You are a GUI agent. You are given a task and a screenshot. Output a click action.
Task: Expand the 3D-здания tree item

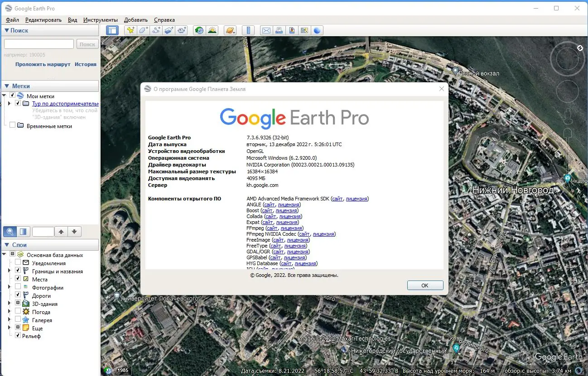[9, 303]
